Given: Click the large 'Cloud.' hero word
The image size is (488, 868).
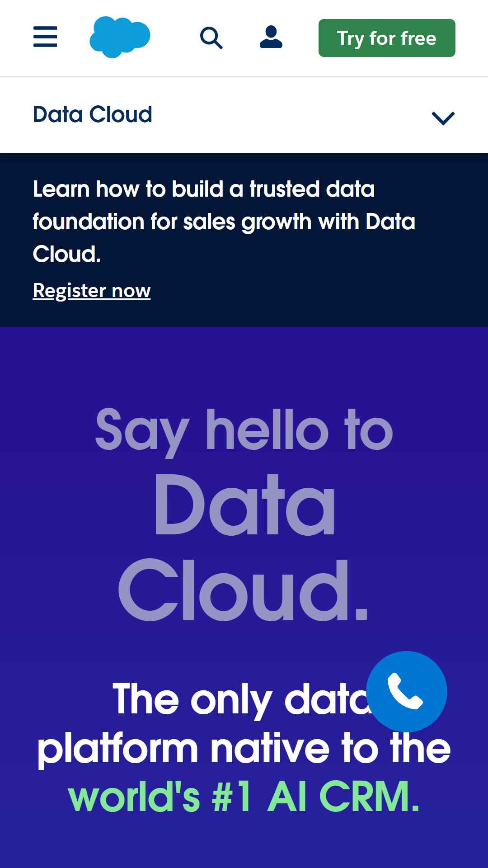Looking at the screenshot, I should [x=244, y=589].
